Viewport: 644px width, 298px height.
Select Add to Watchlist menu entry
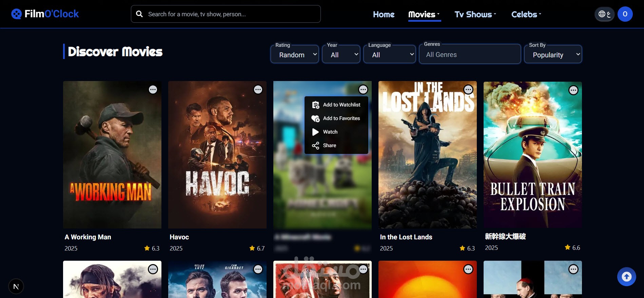(336, 105)
